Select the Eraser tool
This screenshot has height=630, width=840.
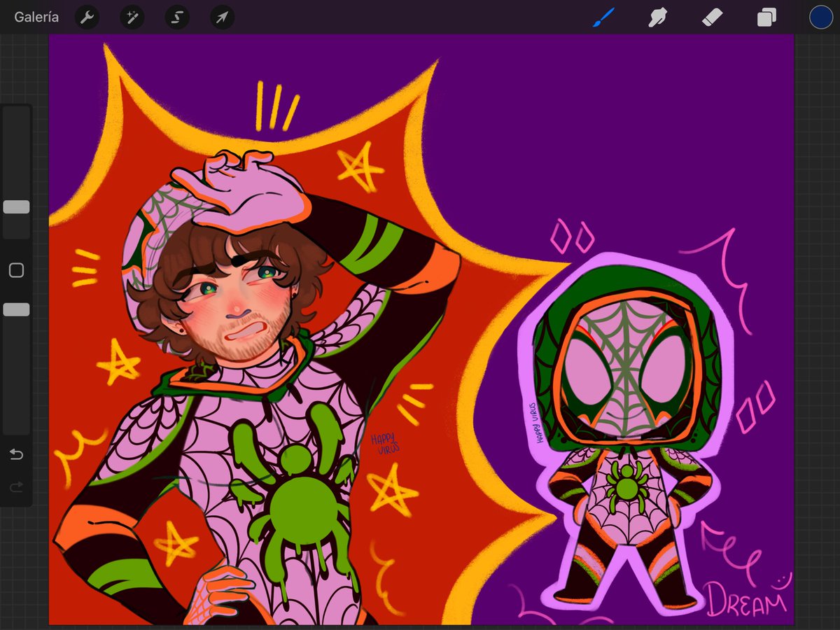[712, 17]
